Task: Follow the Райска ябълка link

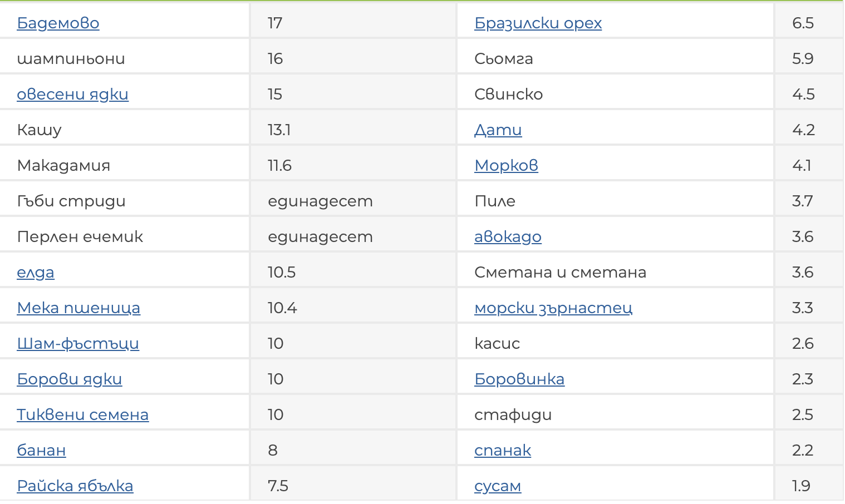Action: (x=75, y=486)
